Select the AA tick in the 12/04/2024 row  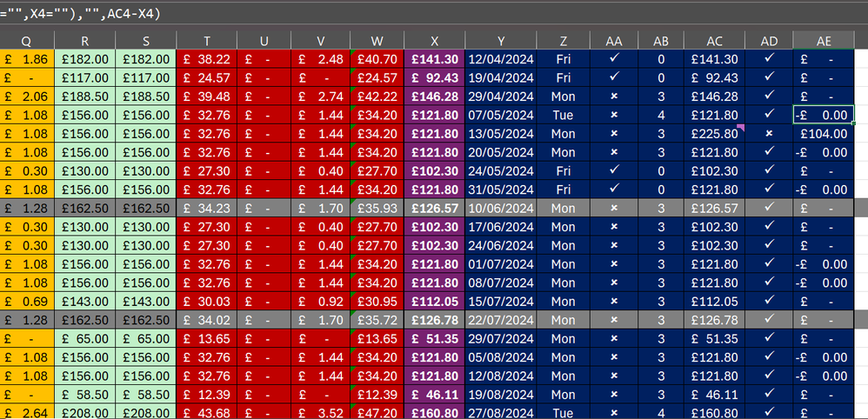pos(614,59)
